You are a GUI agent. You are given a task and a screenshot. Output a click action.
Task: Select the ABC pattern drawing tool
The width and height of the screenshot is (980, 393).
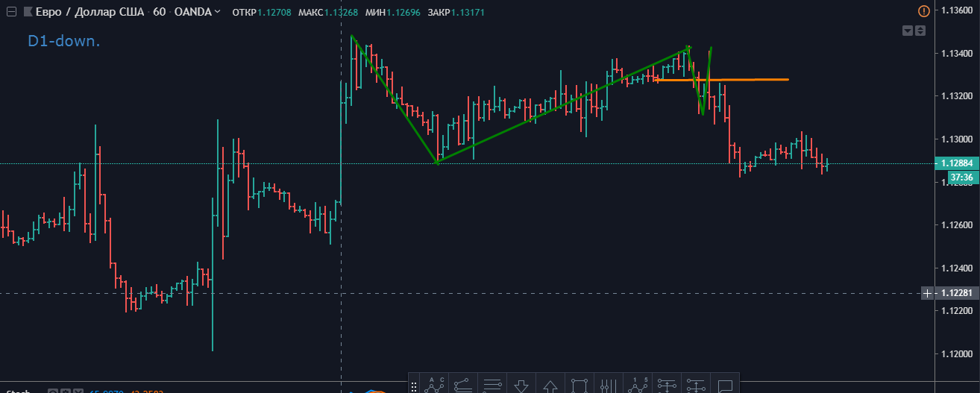[433, 385]
